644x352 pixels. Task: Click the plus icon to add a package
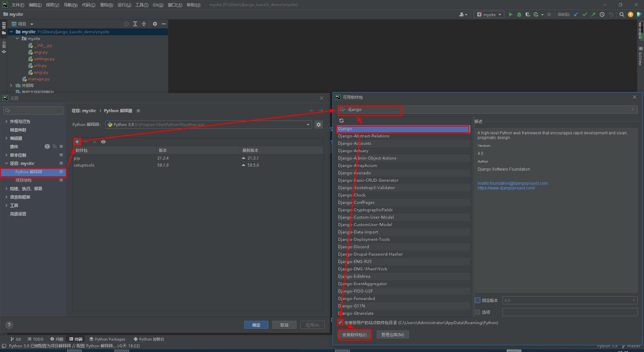coord(77,142)
